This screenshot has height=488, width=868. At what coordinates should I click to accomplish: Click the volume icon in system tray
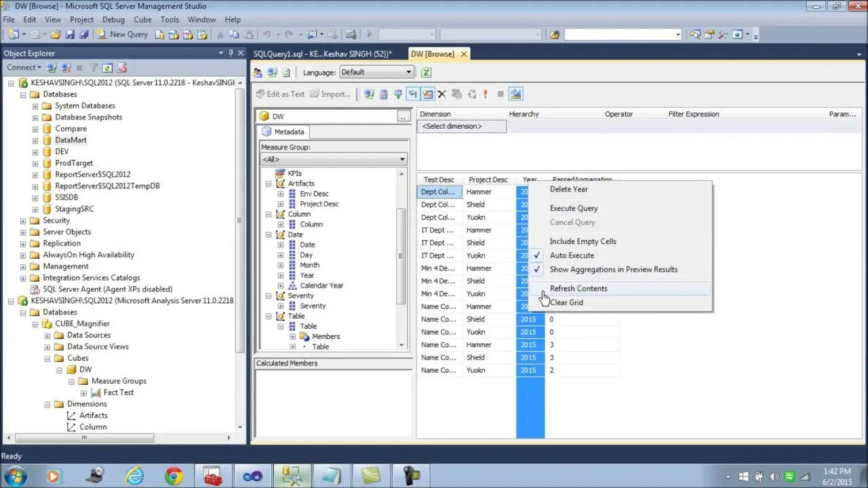pos(772,476)
